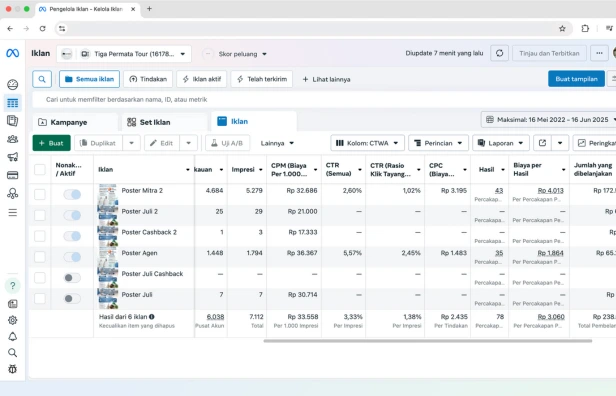Open the date range Maksimal selector

[549, 119]
